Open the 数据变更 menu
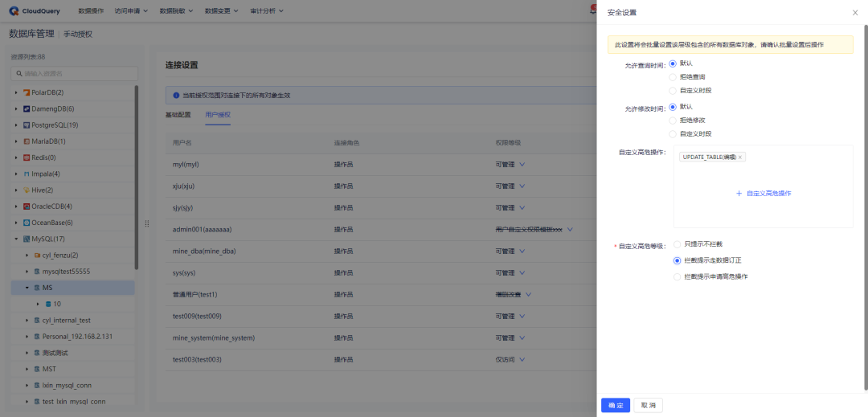868x417 pixels. [222, 11]
